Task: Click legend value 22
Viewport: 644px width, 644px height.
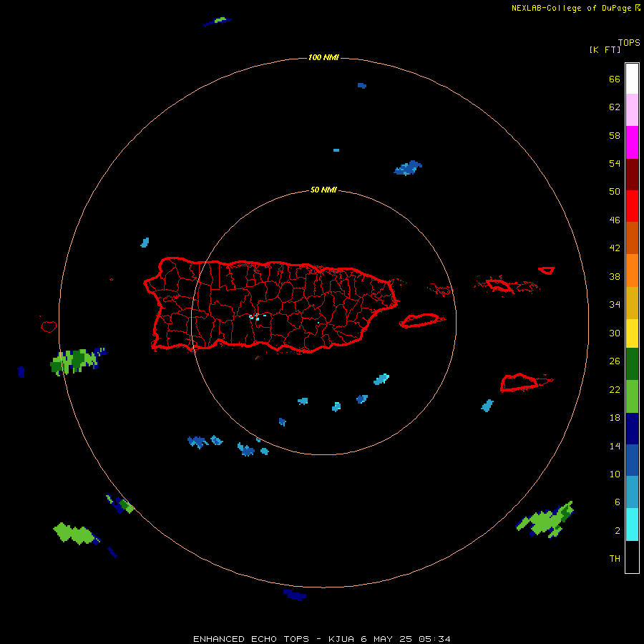Action: click(x=615, y=389)
